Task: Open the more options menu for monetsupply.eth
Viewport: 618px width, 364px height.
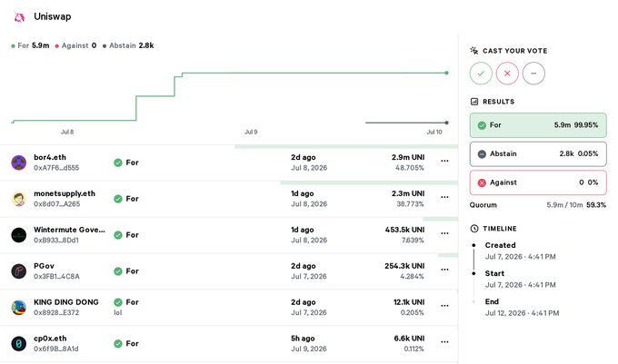Action: (444, 197)
